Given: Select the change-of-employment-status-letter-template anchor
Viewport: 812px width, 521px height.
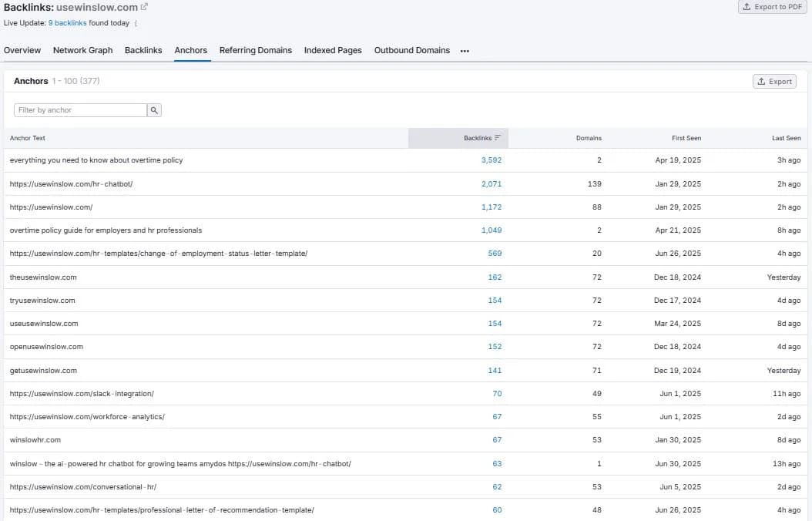Looking at the screenshot, I should tap(159, 254).
